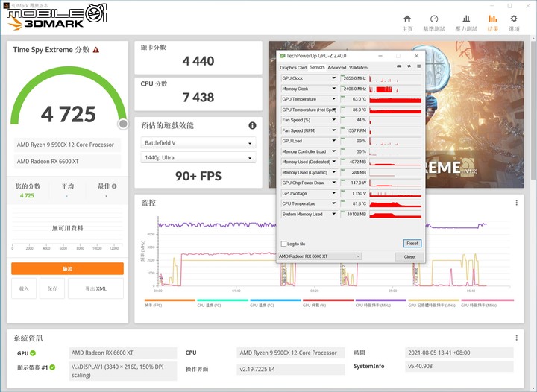Image resolution: width=537 pixels, height=392 pixels.
Task: Click the Reset button in GPU-Z
Action: pos(412,244)
